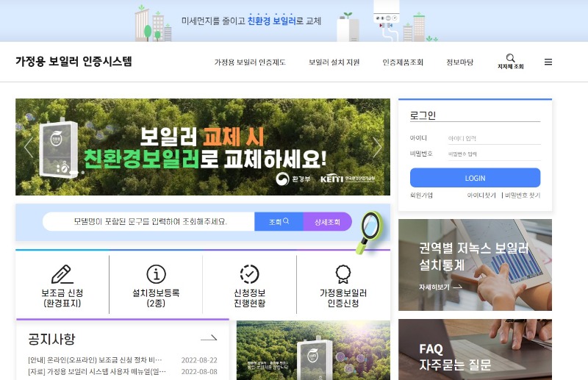Advance to the next banner slide arrow
Screen dimensions: 588x380
[x=377, y=147]
